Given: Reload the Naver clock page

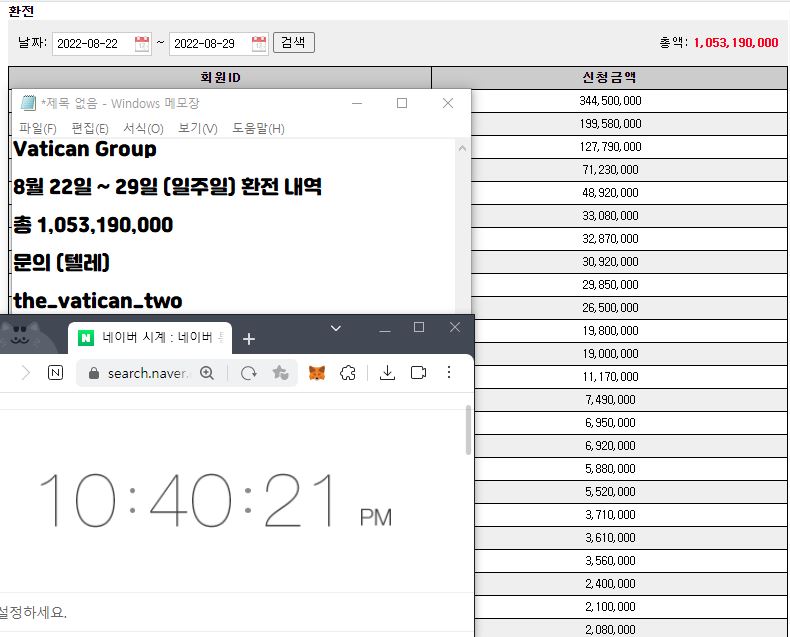Looking at the screenshot, I should (x=248, y=372).
